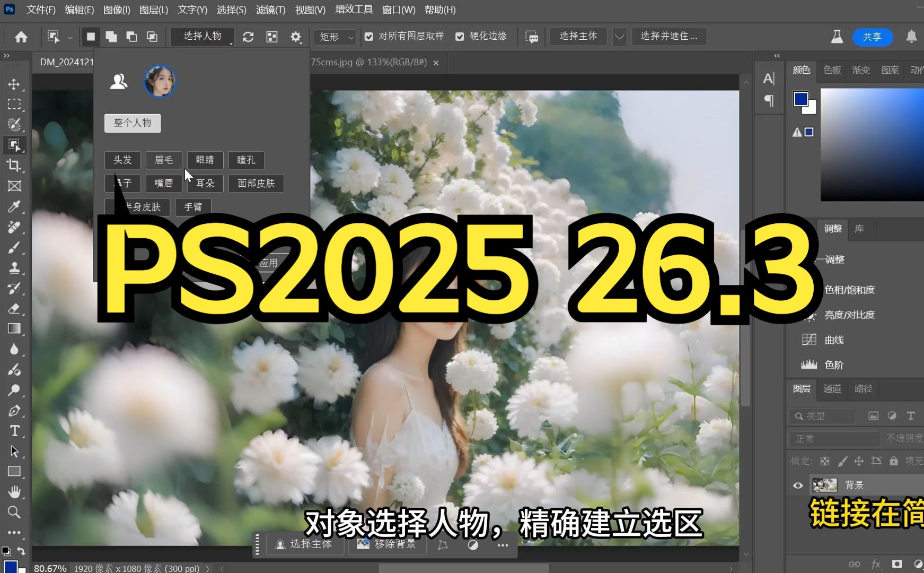Click the 整个人物 button
924x573 pixels.
pyautogui.click(x=132, y=123)
